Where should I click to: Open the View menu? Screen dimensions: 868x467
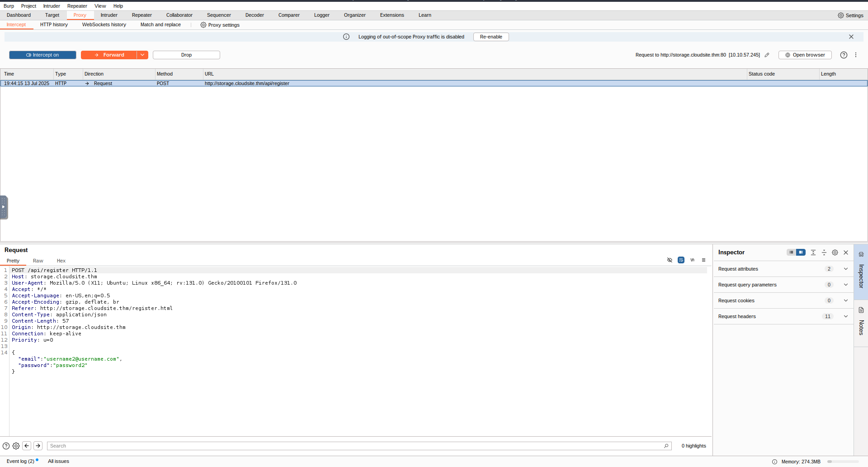click(x=100, y=6)
